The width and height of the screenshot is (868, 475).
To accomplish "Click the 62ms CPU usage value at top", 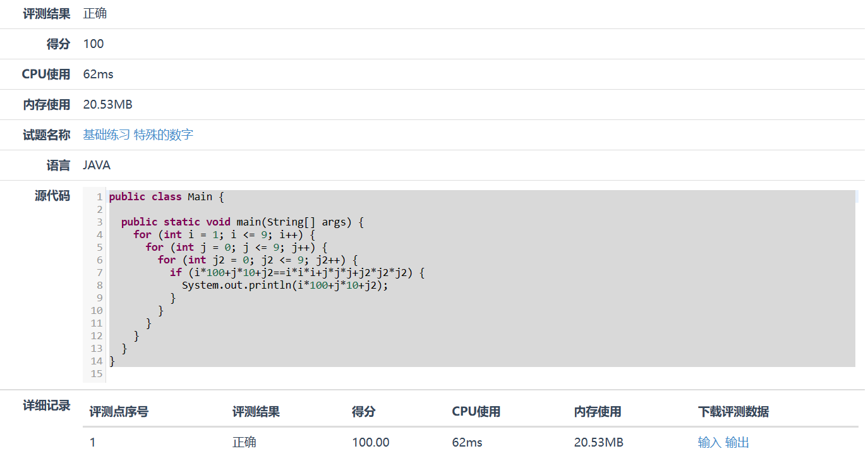I will point(98,74).
